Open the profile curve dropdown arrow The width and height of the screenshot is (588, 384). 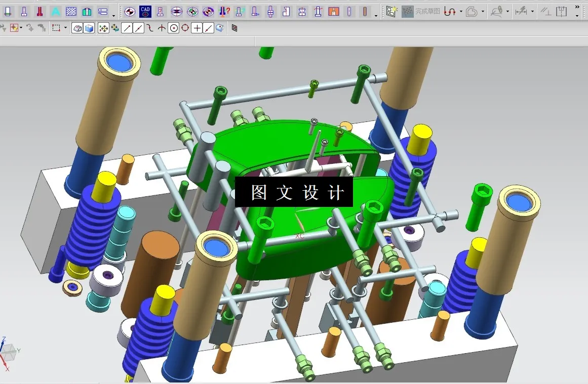[482, 11]
